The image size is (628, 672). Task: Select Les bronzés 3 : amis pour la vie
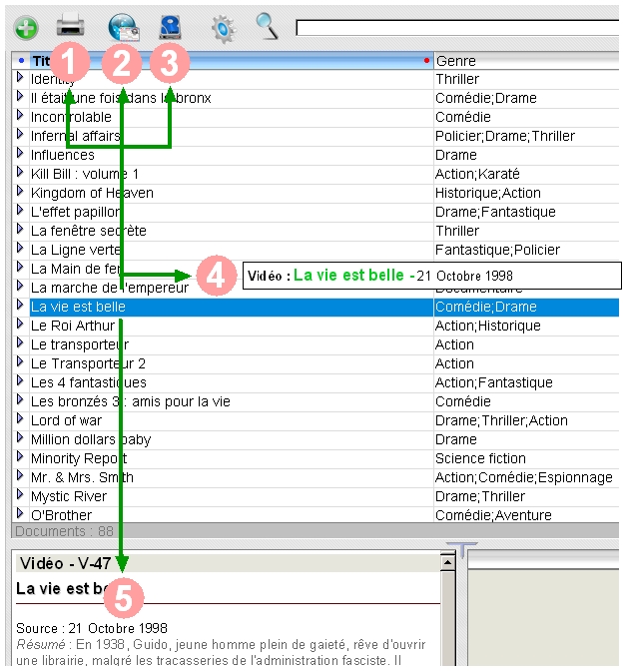coord(131,401)
